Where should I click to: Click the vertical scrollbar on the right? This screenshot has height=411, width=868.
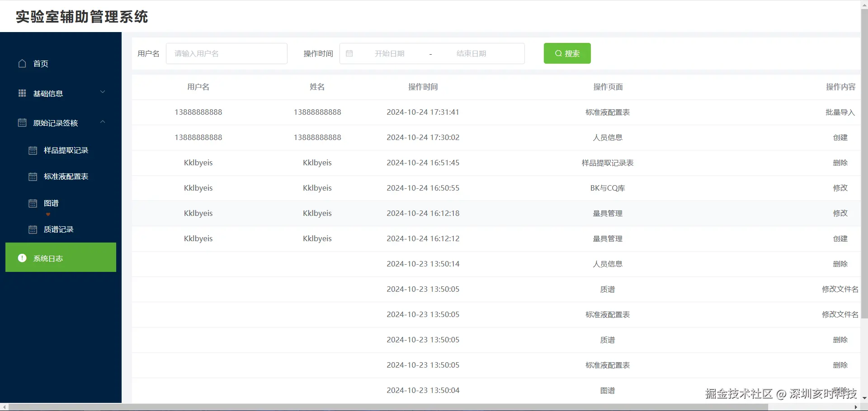point(864,163)
